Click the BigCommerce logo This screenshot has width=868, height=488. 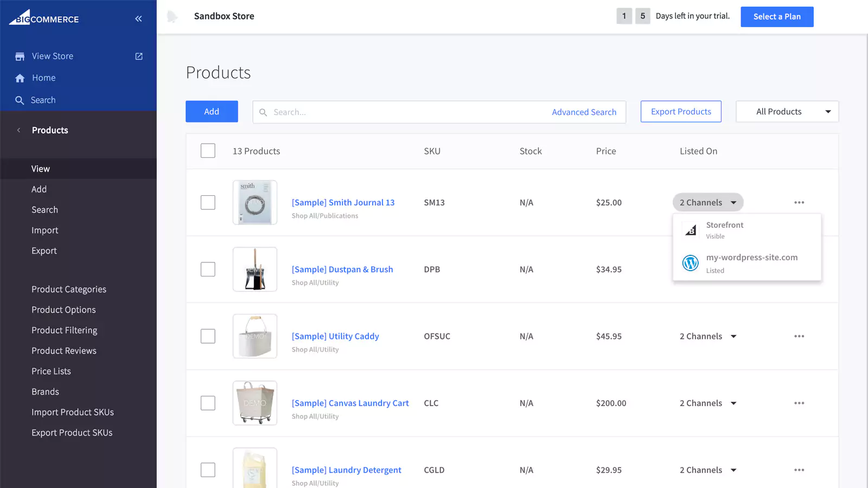click(x=44, y=17)
